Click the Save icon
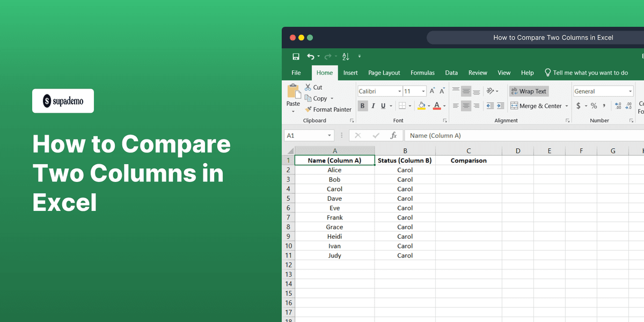Viewport: 644px width, 322px height. [295, 56]
